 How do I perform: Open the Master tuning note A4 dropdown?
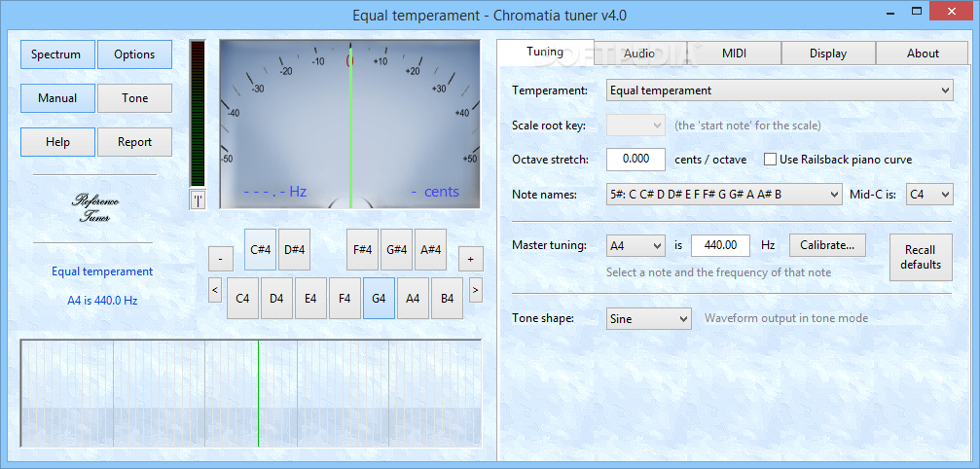click(x=635, y=245)
